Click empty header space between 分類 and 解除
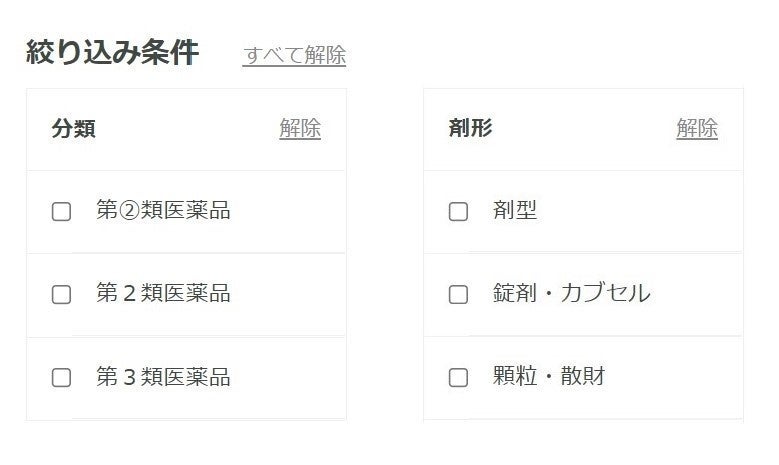This screenshot has height=465, width=779. tap(187, 128)
